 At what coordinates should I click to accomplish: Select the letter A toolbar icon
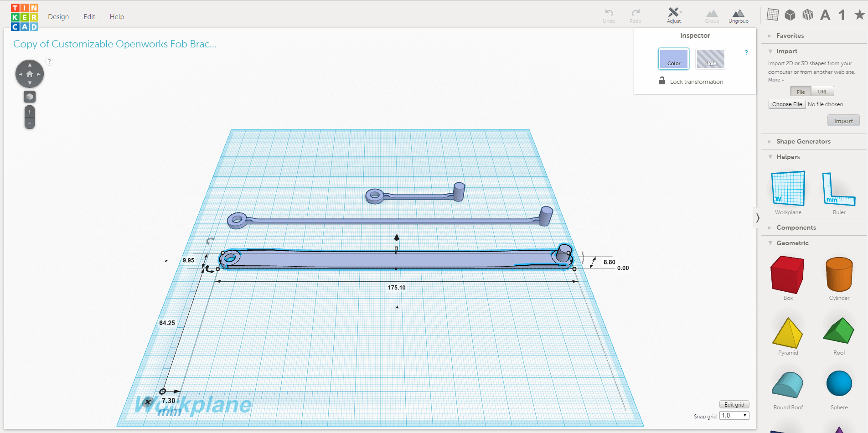point(825,15)
